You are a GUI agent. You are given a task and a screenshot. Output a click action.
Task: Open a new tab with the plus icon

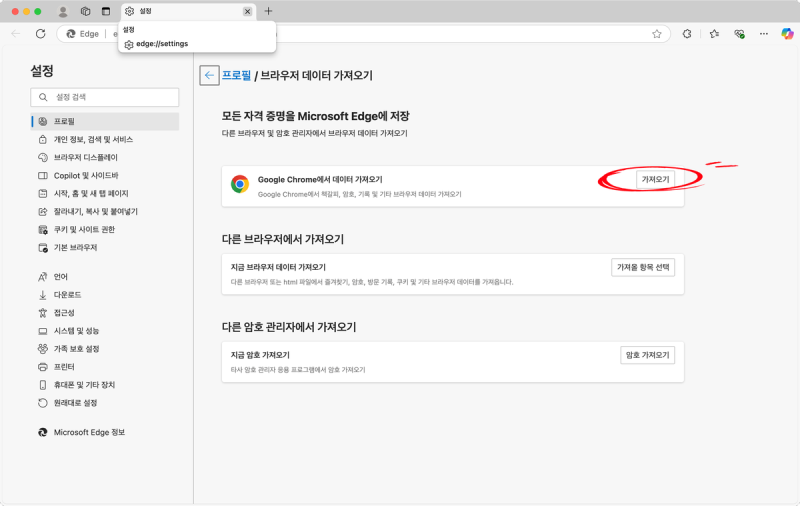(268, 11)
